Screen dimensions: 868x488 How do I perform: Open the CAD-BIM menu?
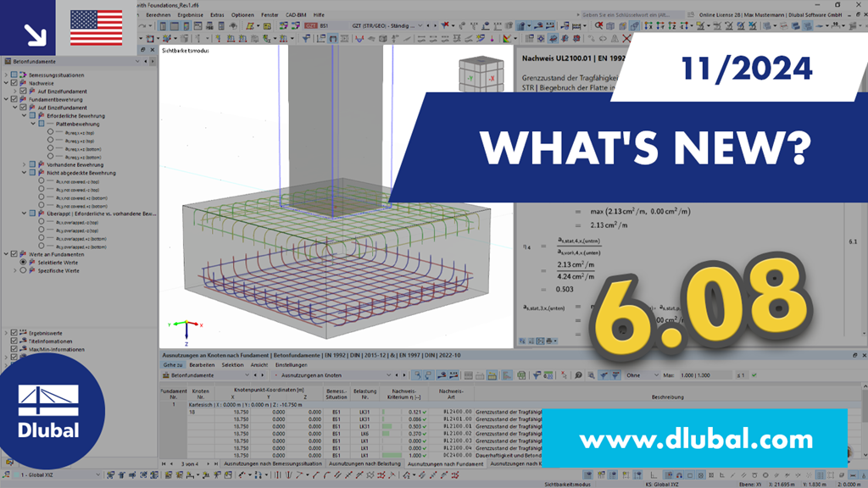tap(296, 15)
